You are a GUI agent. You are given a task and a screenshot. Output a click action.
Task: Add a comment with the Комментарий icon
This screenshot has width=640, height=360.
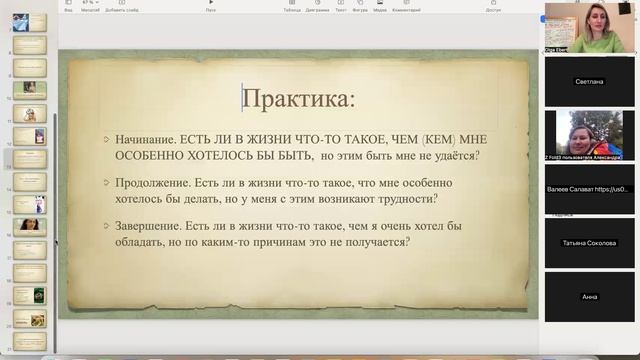point(406,6)
